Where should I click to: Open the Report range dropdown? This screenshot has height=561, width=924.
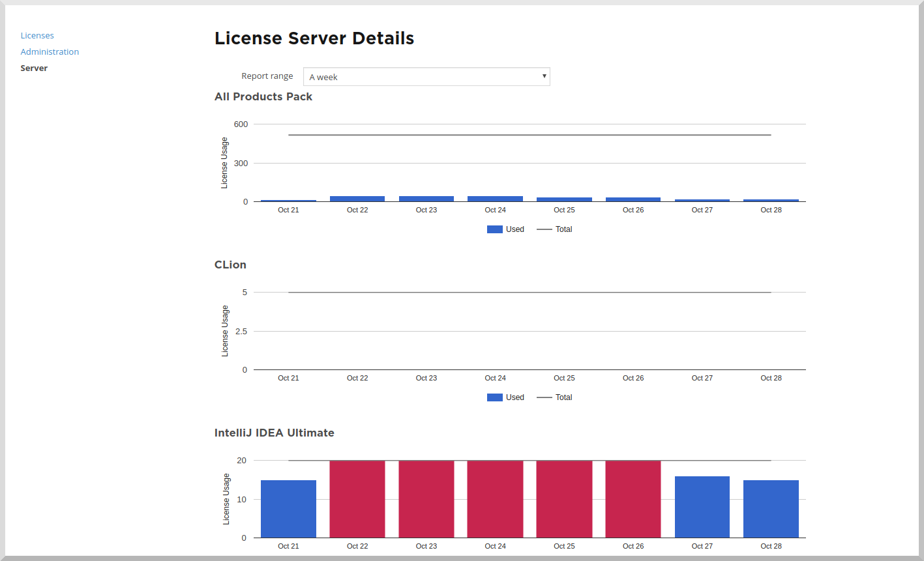coord(426,77)
